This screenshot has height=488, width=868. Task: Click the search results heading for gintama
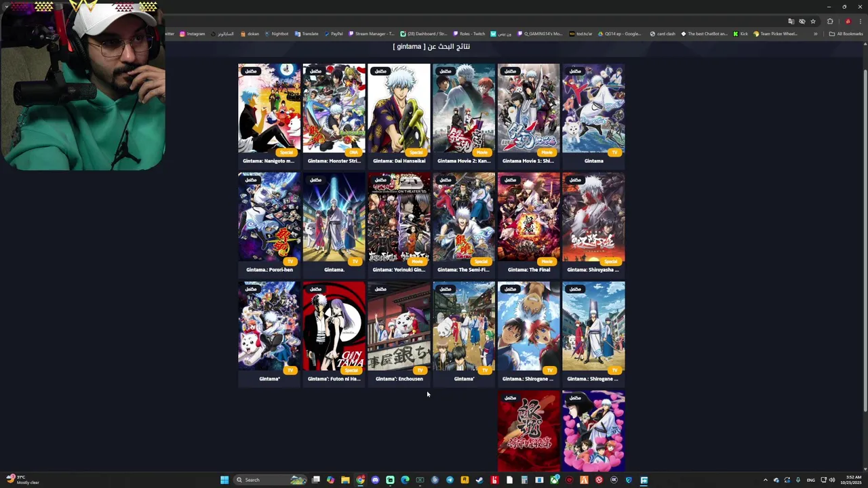[x=431, y=46]
